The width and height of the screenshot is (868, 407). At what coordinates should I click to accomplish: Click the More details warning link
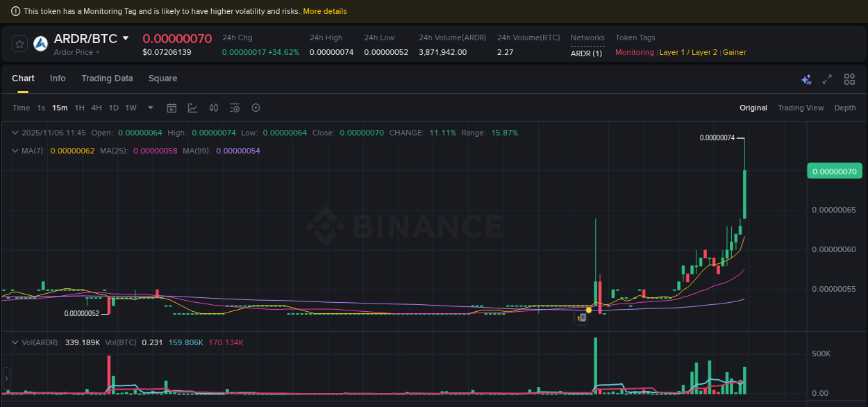click(325, 10)
